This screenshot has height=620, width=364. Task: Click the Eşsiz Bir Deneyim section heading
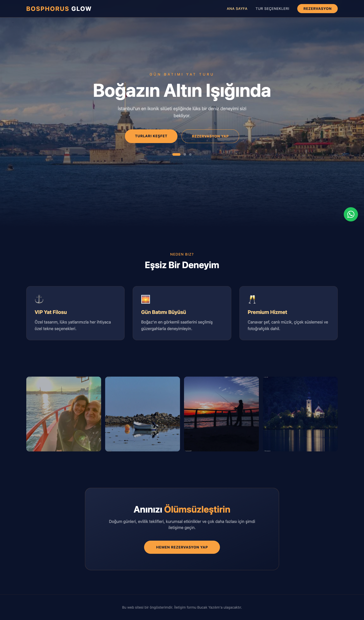tap(182, 265)
